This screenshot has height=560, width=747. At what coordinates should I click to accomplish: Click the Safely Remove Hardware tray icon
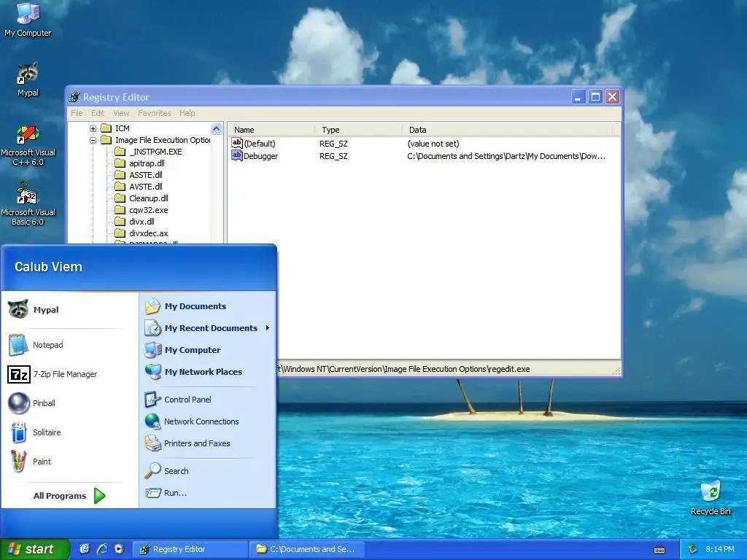point(693,549)
